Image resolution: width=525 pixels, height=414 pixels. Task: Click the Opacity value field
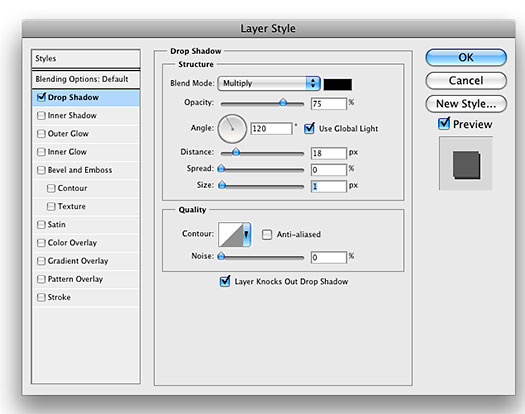328,104
